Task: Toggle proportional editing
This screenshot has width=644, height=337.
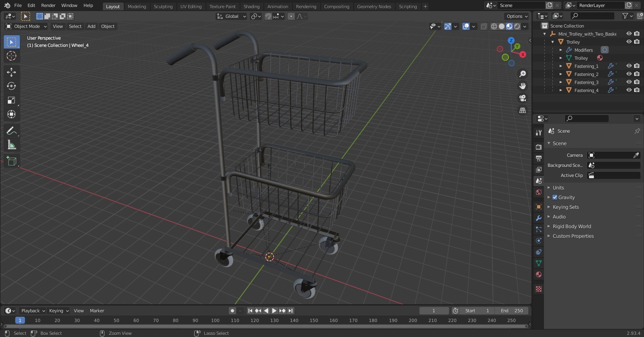Action: coord(291,16)
